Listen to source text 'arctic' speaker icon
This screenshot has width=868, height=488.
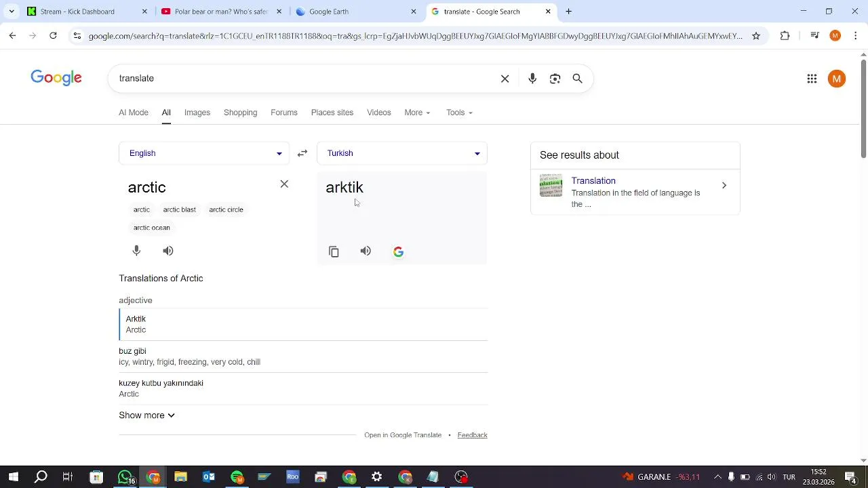[168, 251]
